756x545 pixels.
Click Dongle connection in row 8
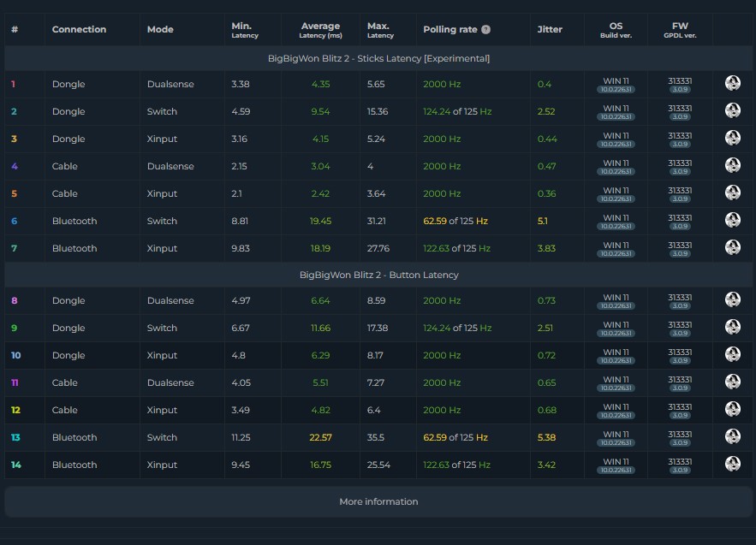click(x=68, y=300)
